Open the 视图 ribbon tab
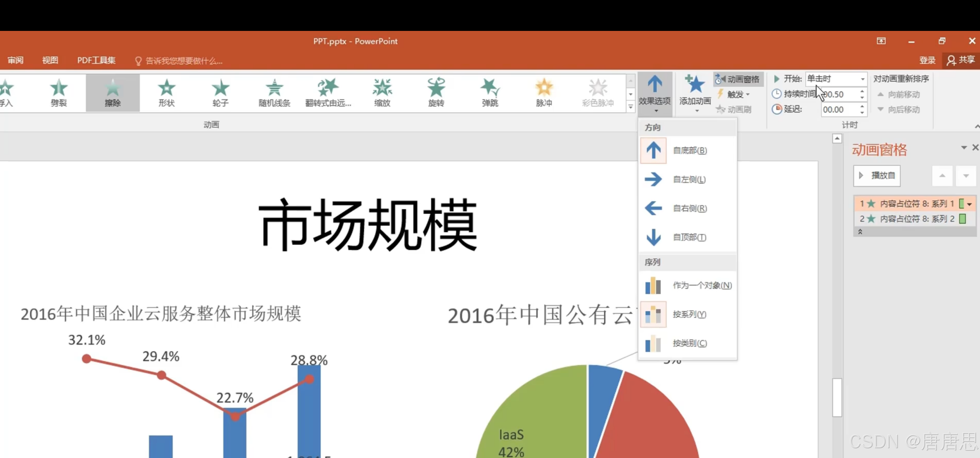Image resolution: width=980 pixels, height=458 pixels. pos(50,61)
